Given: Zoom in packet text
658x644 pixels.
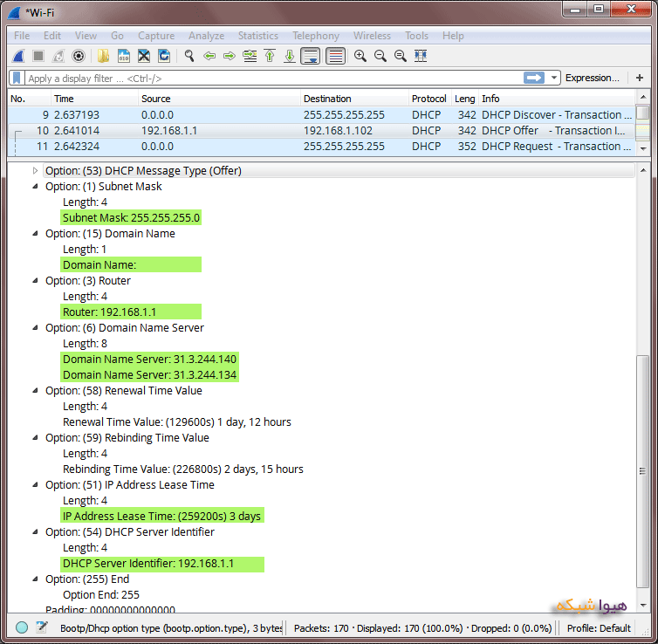Looking at the screenshot, I should (360, 56).
